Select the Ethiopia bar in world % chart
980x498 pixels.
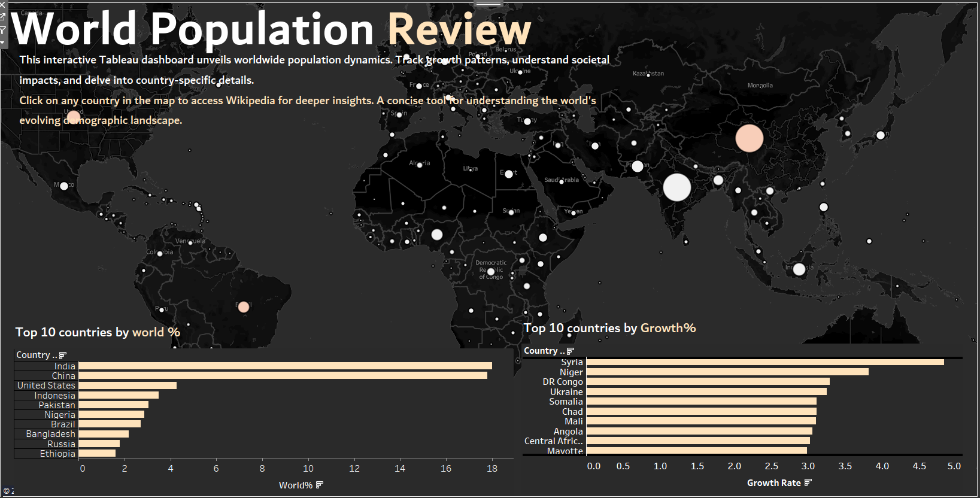pos(97,453)
